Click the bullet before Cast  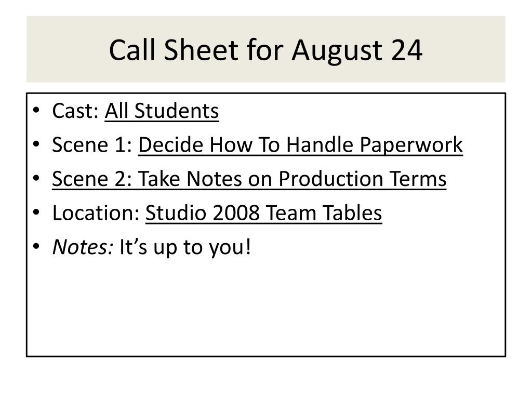36,111
